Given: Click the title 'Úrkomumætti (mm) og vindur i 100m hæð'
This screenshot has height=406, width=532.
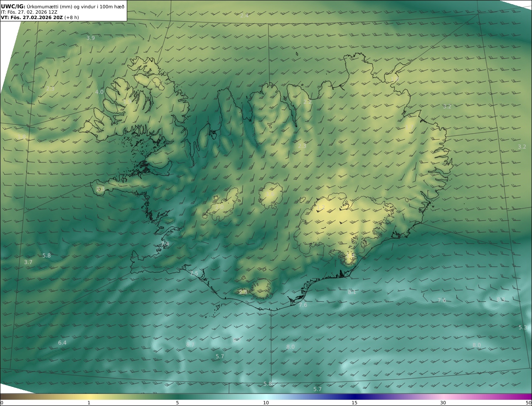Looking at the screenshot, I should click(75, 6).
